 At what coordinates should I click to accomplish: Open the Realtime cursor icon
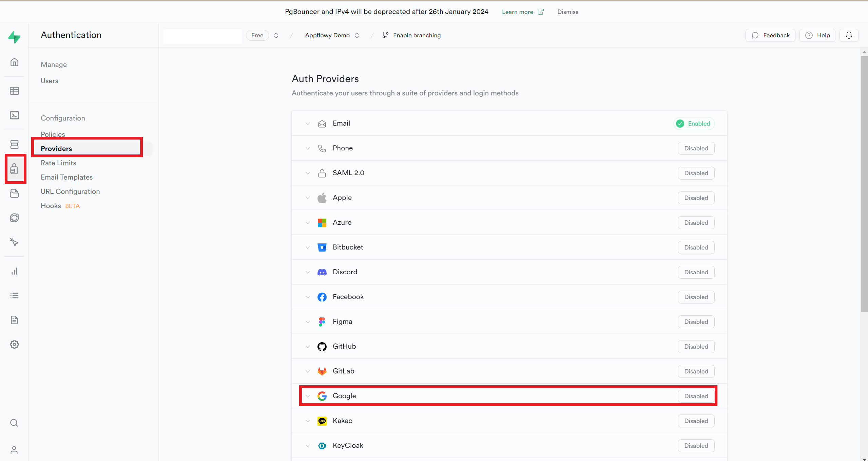14,242
